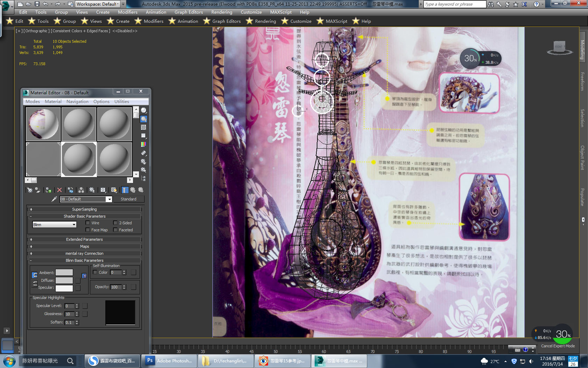Enable the Self-Illumination Color checkbox
The width and height of the screenshot is (588, 368).
[x=95, y=272]
